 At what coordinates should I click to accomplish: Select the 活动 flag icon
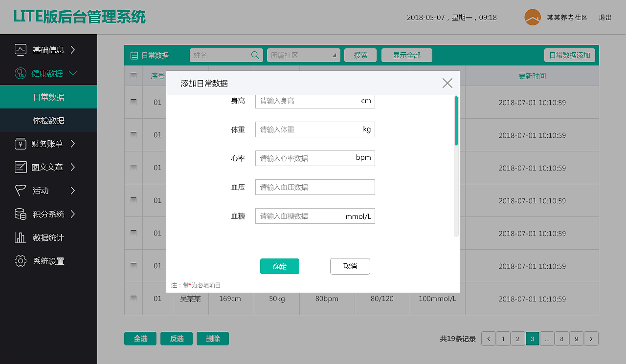click(21, 191)
